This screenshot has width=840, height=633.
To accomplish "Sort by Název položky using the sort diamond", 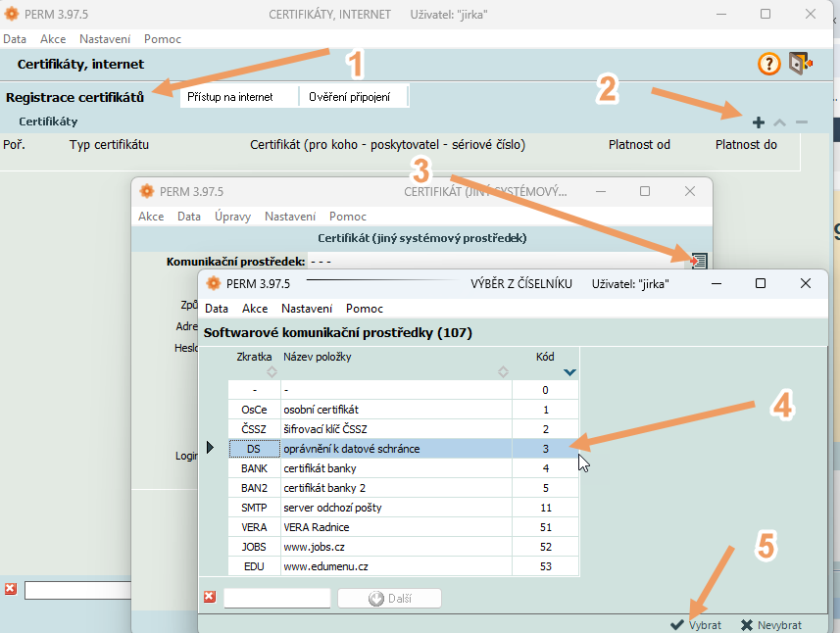I will click(503, 371).
